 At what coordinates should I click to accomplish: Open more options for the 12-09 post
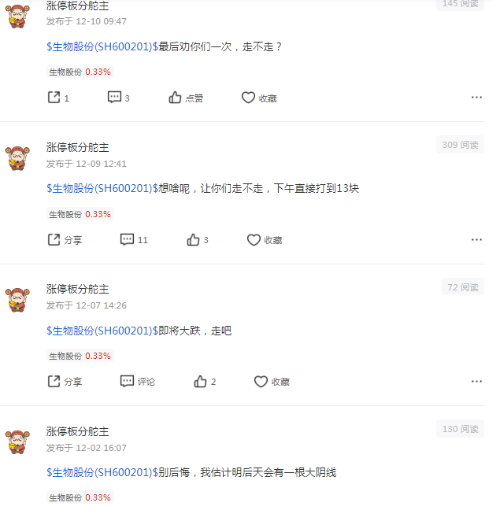tap(477, 240)
